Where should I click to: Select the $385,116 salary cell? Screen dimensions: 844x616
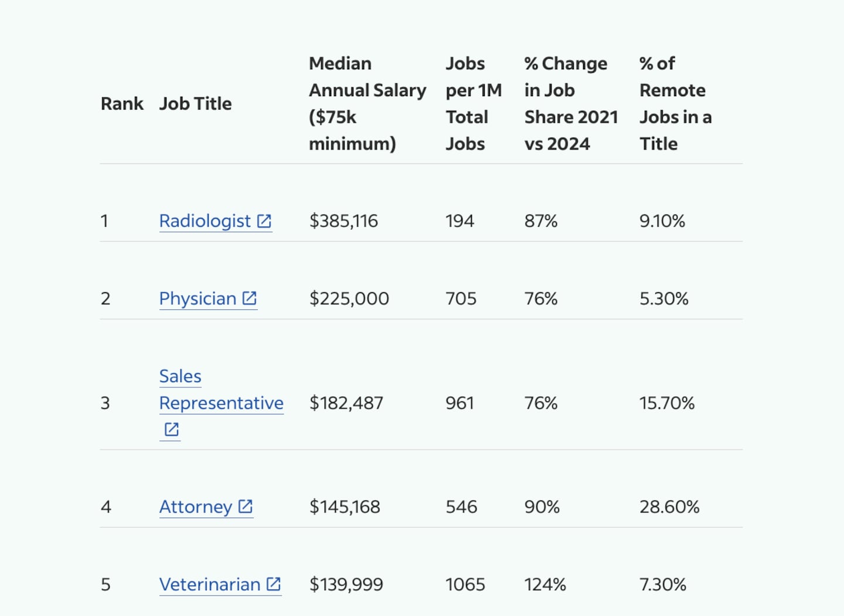[343, 221]
